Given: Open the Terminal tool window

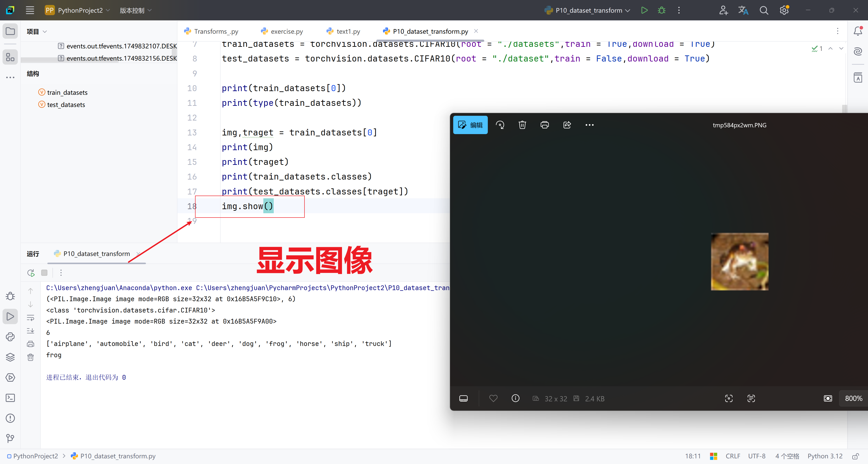Looking at the screenshot, I should click(x=10, y=398).
